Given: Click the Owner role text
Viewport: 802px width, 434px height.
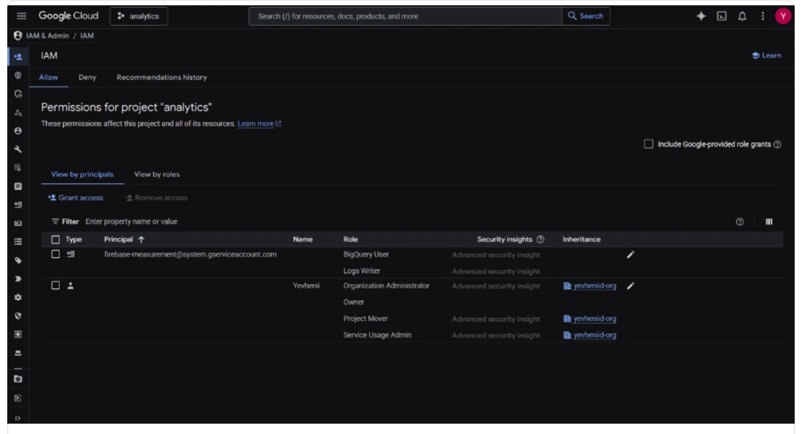Looking at the screenshot, I should pyautogui.click(x=353, y=302).
